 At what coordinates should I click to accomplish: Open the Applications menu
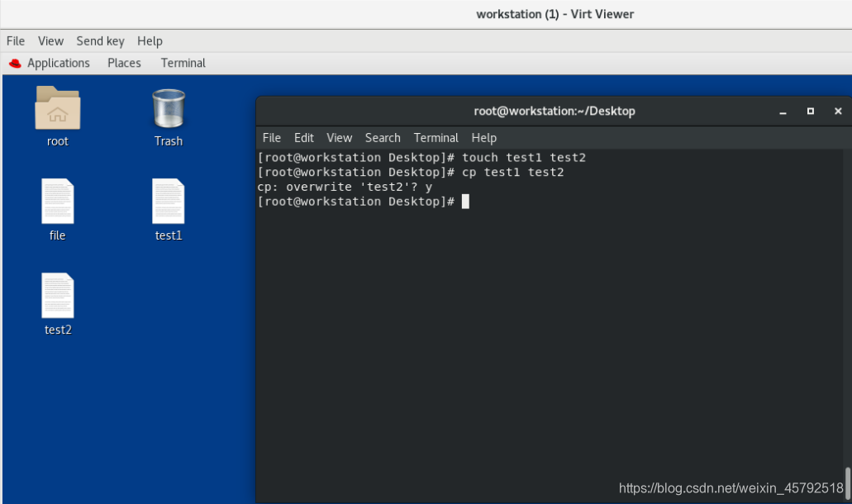tap(58, 63)
